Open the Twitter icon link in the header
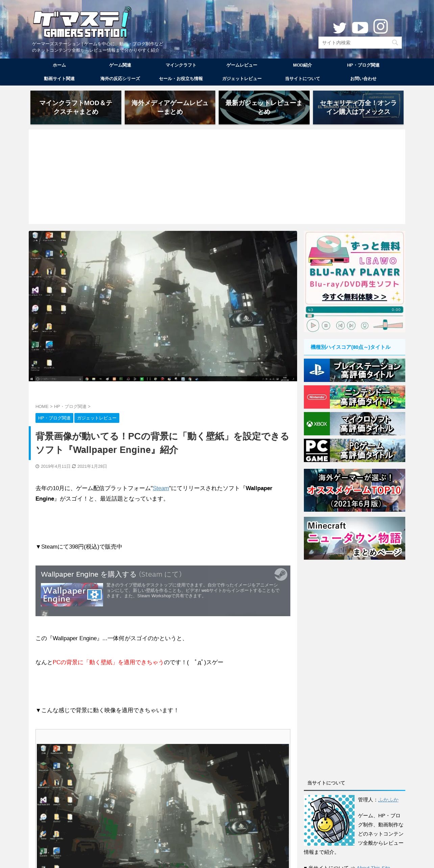Viewport: 434px width, 868px height. (340, 28)
